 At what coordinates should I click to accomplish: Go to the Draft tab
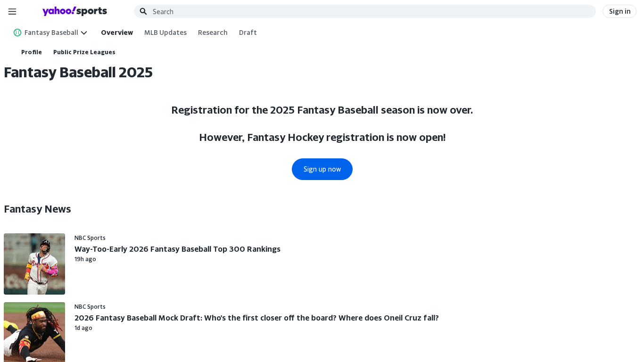click(248, 33)
